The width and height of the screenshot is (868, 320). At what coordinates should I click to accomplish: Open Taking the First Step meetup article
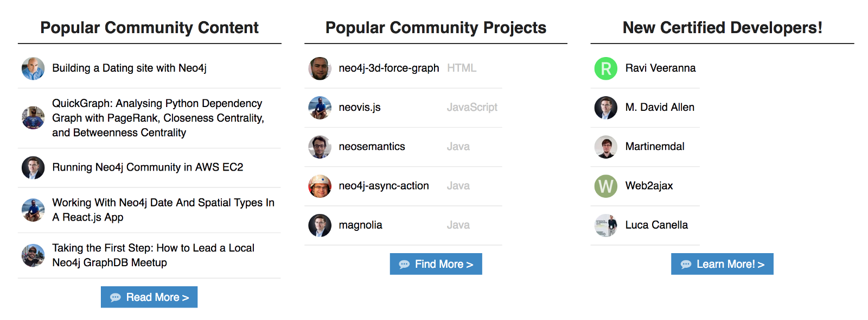[x=153, y=255]
